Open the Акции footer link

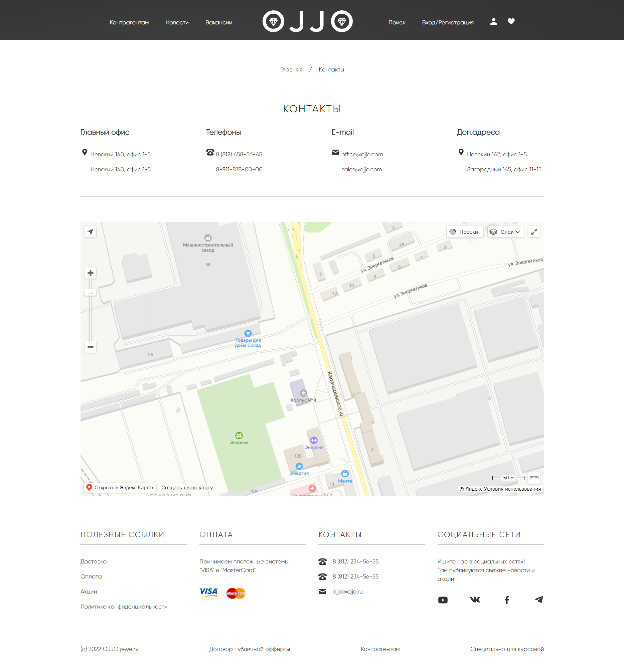tap(89, 592)
